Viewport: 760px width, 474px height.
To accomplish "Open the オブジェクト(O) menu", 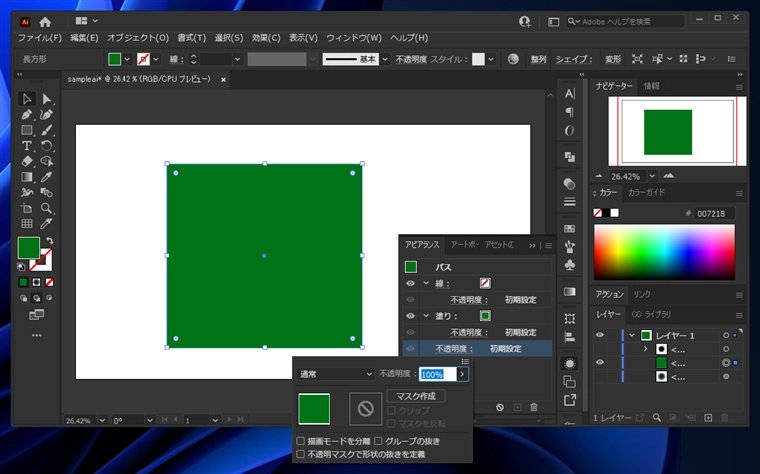I will 138,38.
